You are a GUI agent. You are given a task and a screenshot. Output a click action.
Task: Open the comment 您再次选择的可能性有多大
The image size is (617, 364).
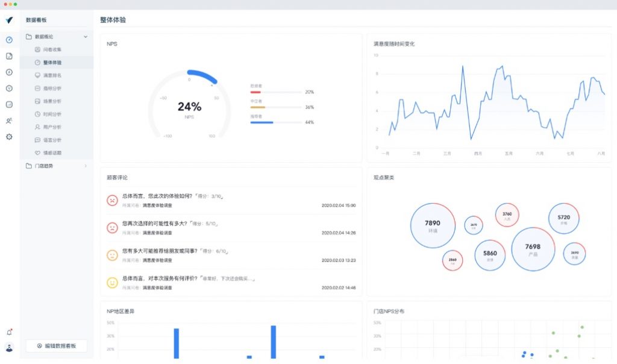pos(171,224)
